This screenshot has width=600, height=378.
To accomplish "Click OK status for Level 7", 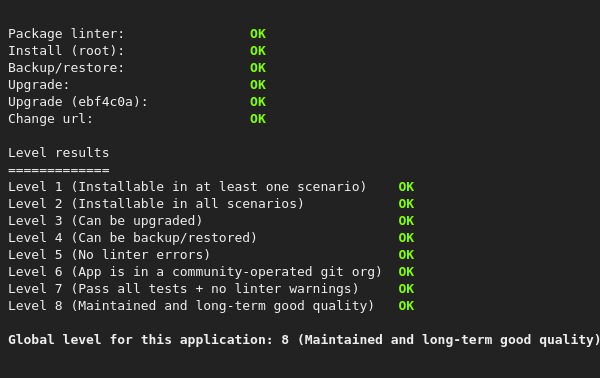I will coord(406,289).
